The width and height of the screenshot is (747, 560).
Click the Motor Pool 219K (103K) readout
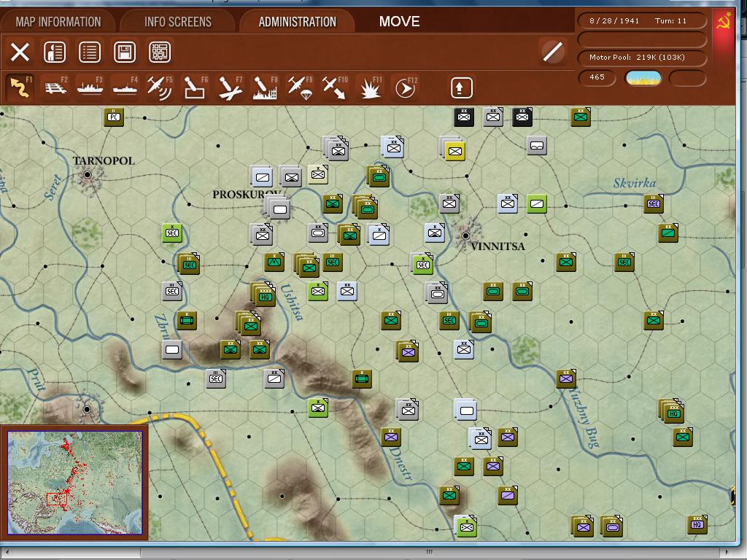[x=641, y=58]
